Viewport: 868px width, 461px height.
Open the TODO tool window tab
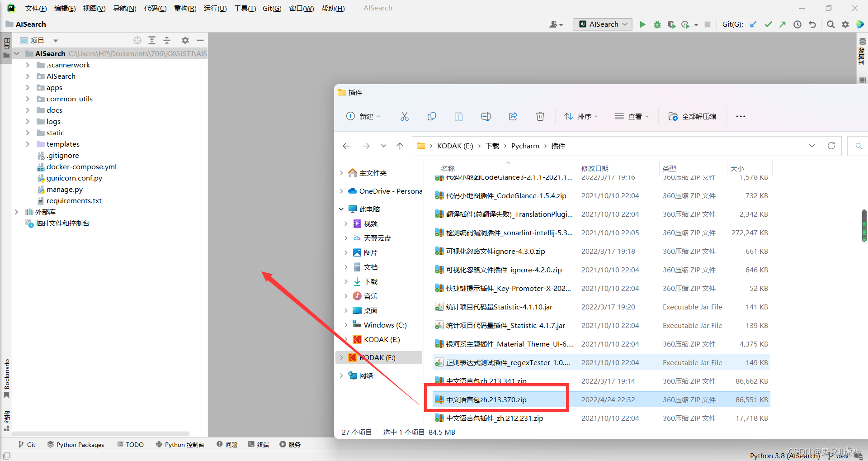pyautogui.click(x=130, y=445)
